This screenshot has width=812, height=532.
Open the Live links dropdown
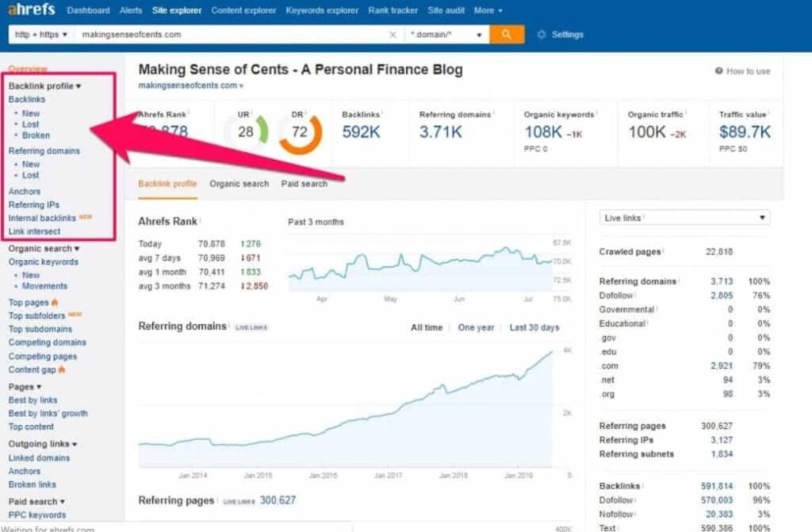[684, 217]
